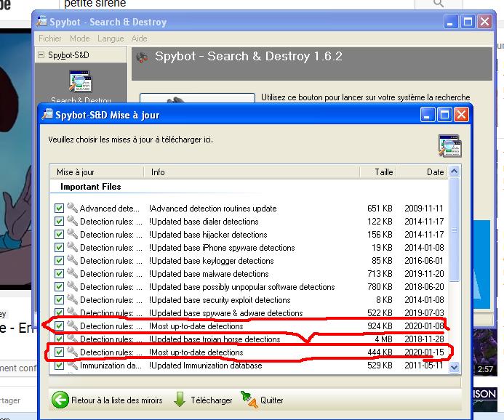Open the Fichier menu
Image resolution: width=504 pixels, height=420 pixels.
pyautogui.click(x=50, y=39)
